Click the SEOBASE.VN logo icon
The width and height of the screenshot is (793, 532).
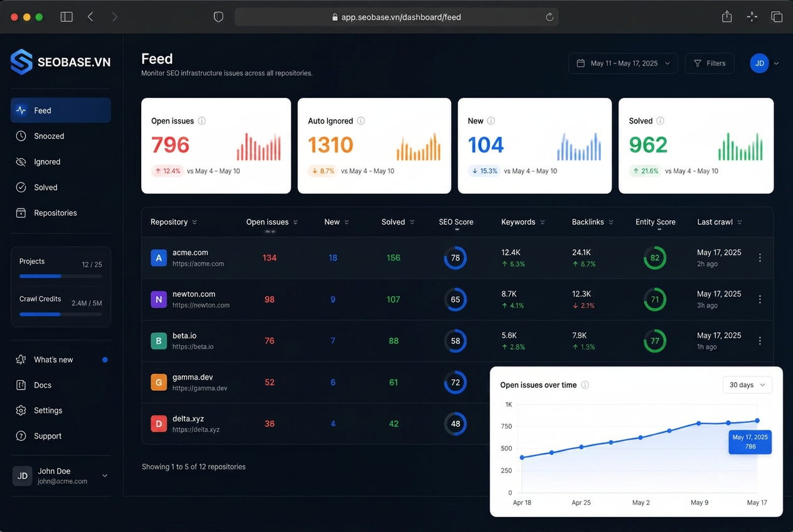tap(21, 62)
